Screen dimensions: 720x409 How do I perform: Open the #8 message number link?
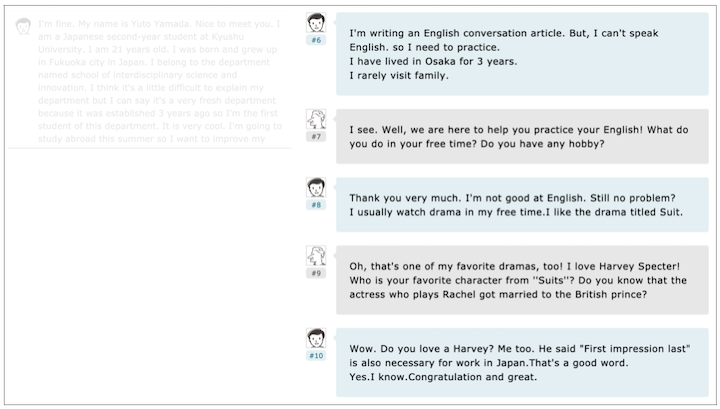point(316,205)
